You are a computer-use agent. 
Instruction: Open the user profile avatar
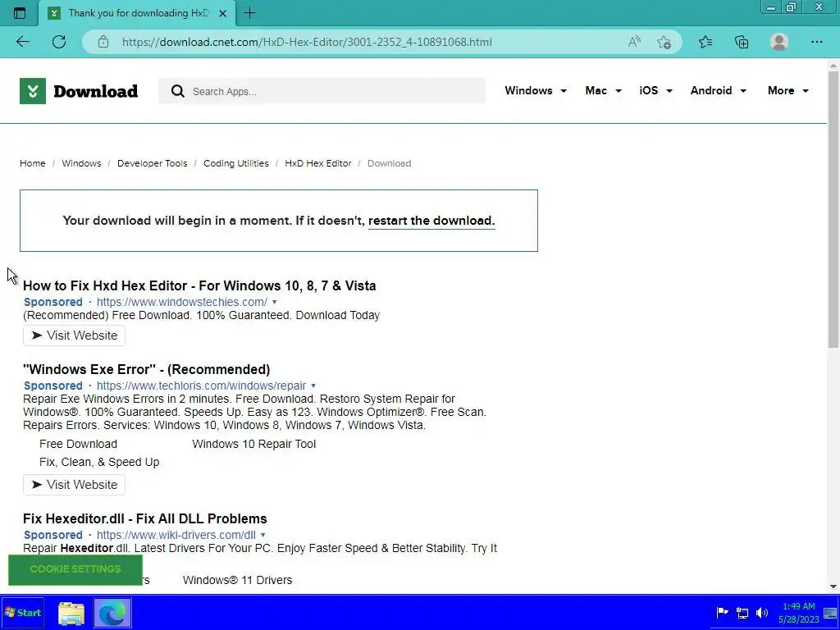[x=779, y=42]
